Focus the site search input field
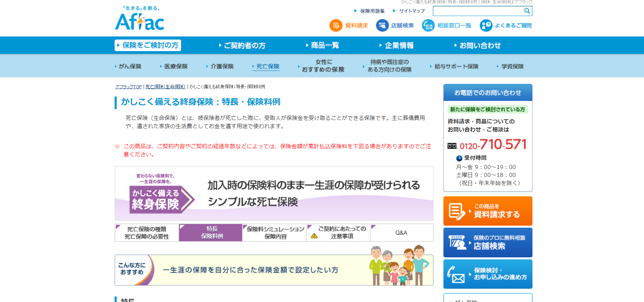 tap(478, 11)
